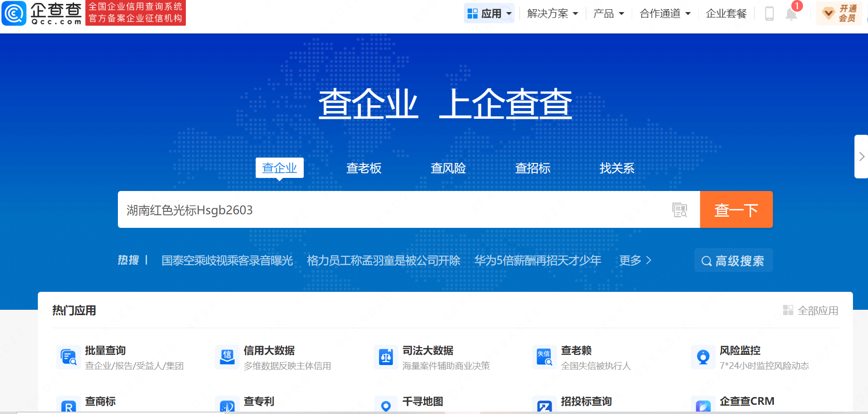The width and height of the screenshot is (868, 414).
Task: Switch to the 查招标 tab
Action: pos(533,168)
